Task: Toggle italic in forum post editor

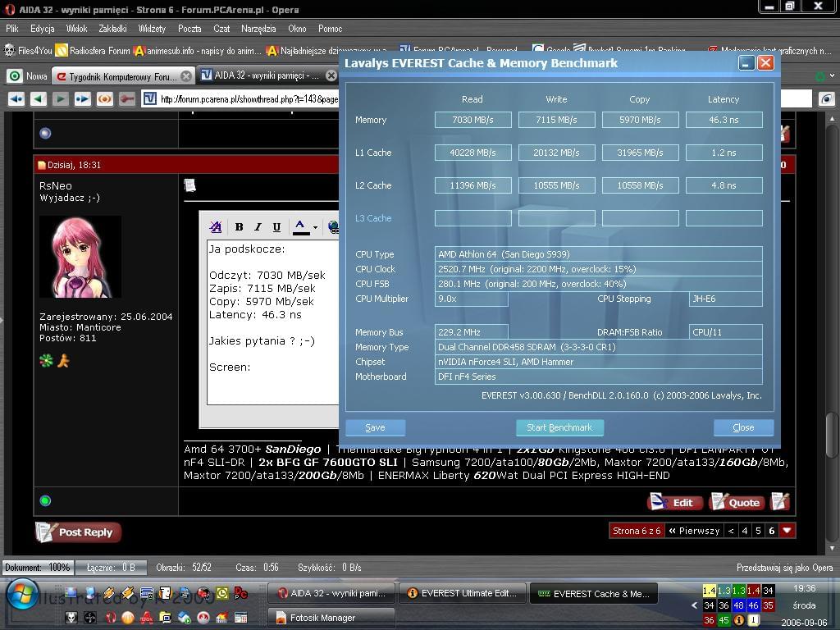Action: tap(258, 227)
